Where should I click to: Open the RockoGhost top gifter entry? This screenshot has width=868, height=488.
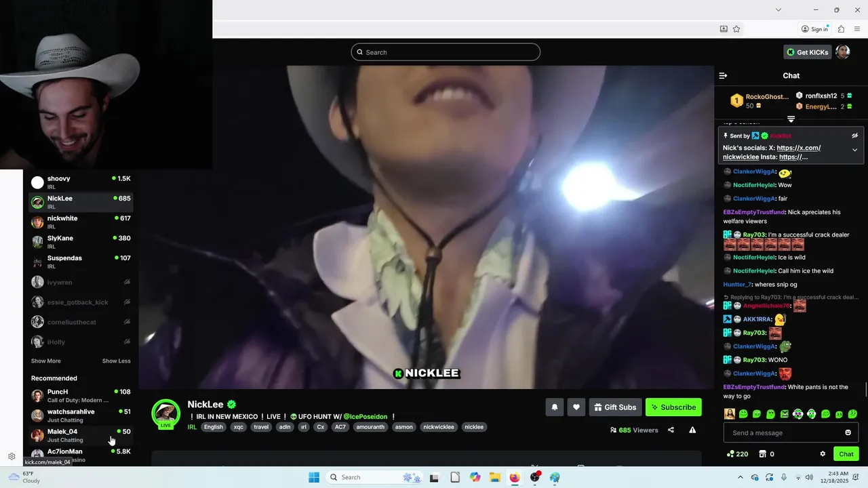coord(759,101)
